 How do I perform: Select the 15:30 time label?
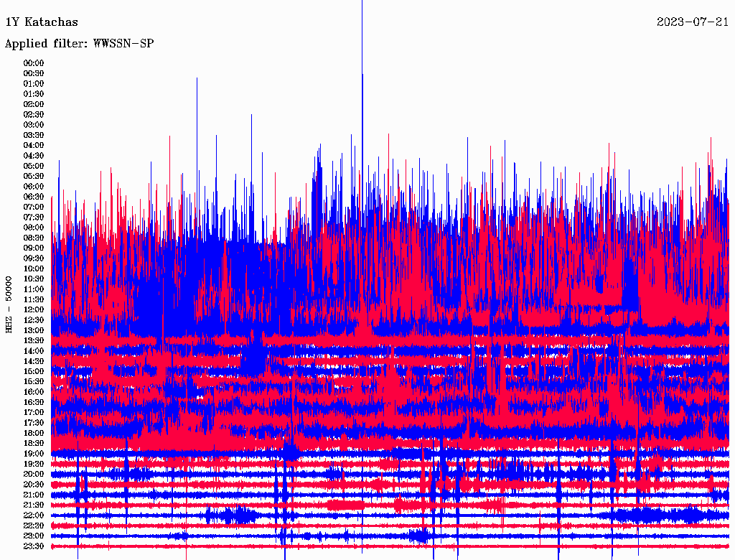(34, 382)
